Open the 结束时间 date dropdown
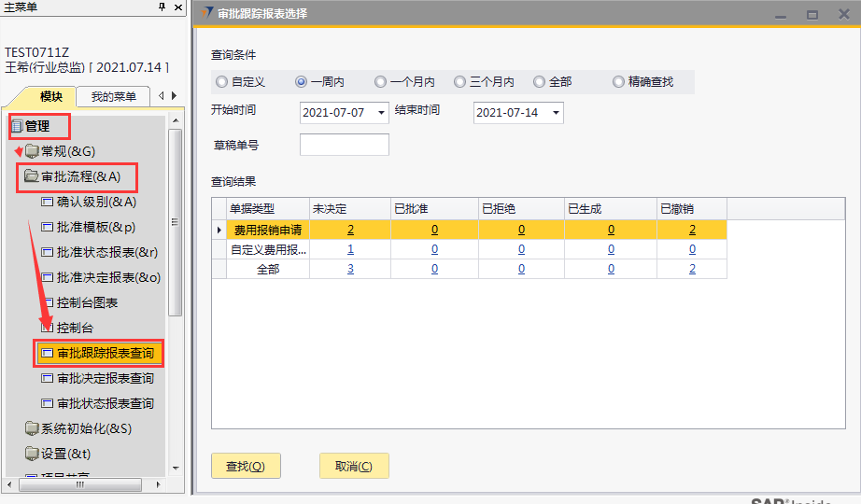The image size is (861, 504). point(556,113)
